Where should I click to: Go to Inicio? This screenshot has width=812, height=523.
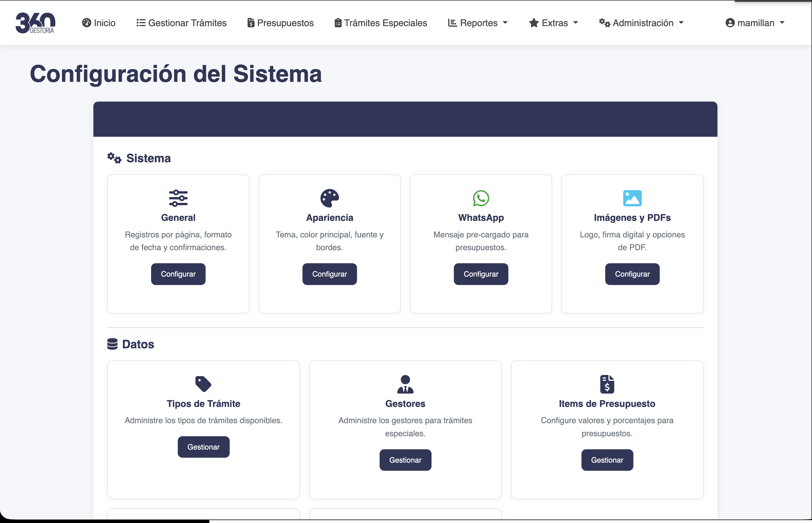tap(98, 23)
